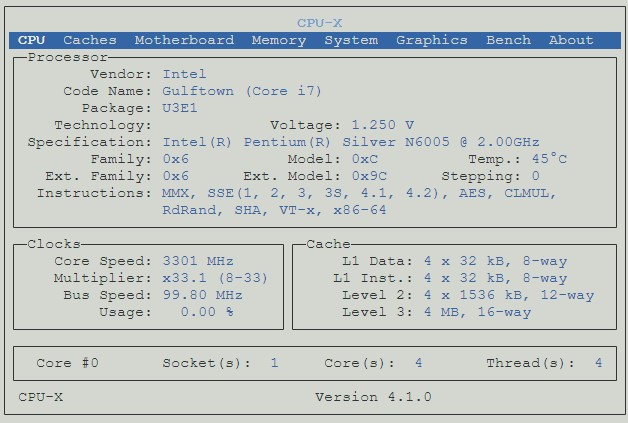Click the Ext. Family value 0x6
628x423 pixels.
[x=175, y=176]
